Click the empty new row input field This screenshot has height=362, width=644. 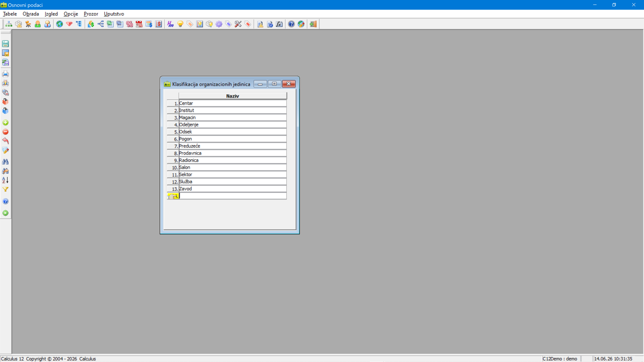232,196
